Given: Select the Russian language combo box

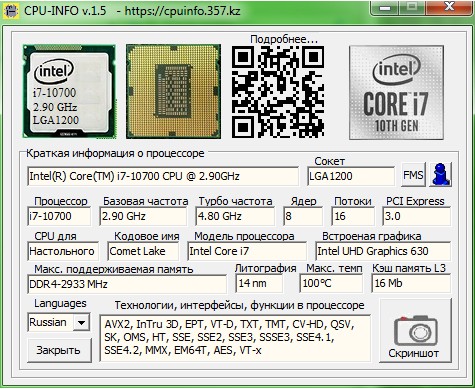Looking at the screenshot, I should (58, 322).
